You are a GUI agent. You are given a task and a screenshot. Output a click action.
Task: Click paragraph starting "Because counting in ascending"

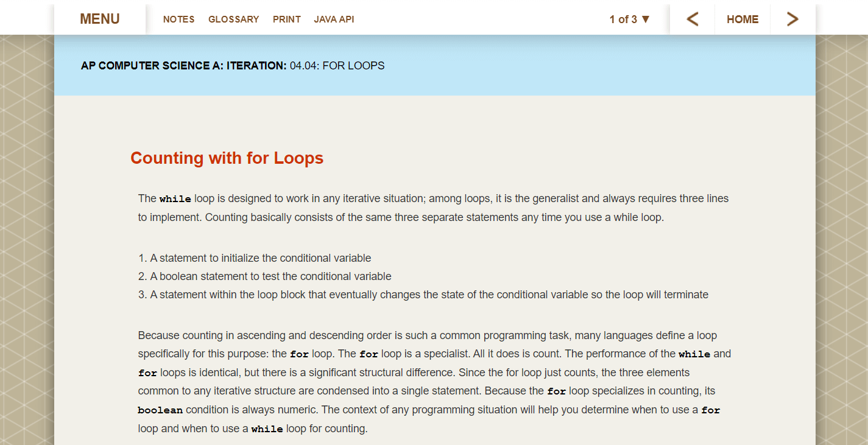click(x=435, y=382)
